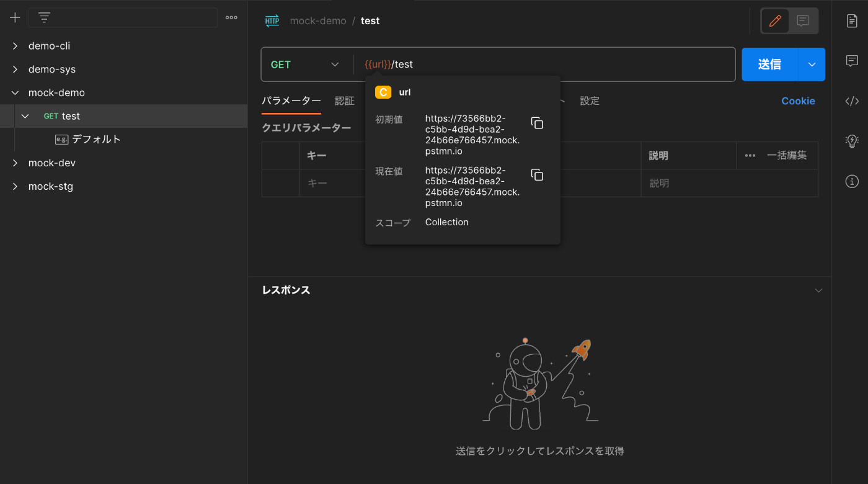Open the three-dots menu beside 一括編集
Viewport: 868px width, 484px height.
click(x=750, y=156)
